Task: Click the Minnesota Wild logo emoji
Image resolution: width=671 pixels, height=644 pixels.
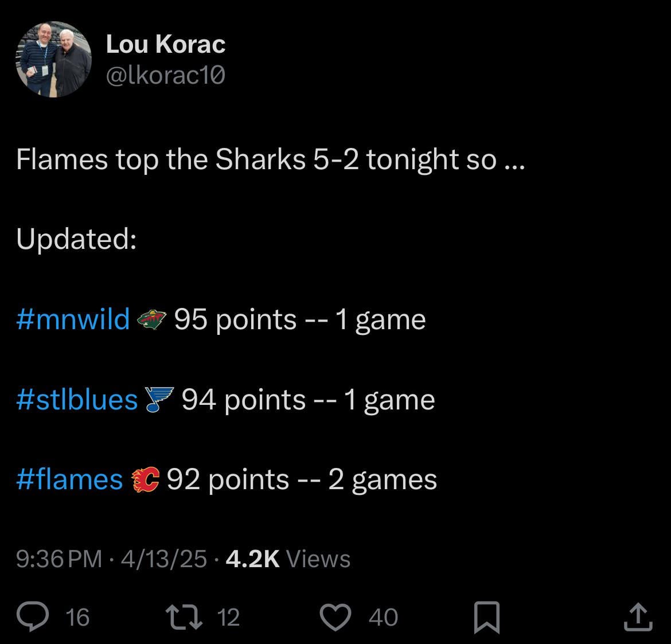Action: coord(152,319)
